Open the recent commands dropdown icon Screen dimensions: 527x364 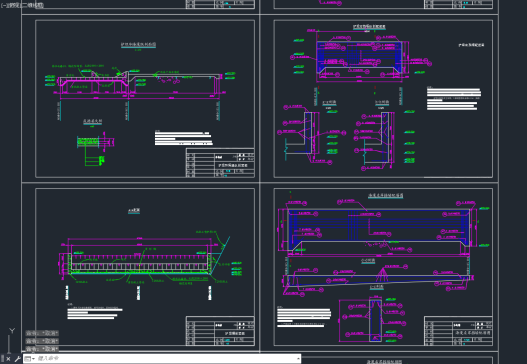[x=30, y=359]
